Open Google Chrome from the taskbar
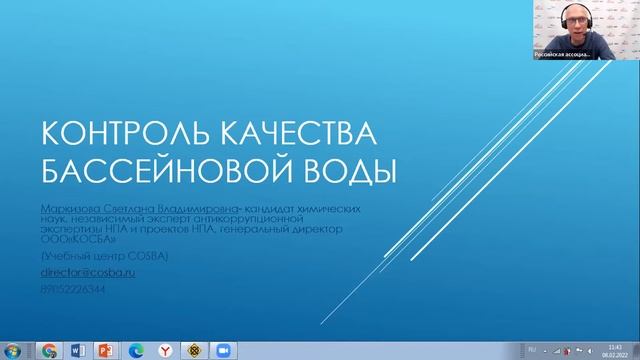640x360 pixels. (49, 351)
